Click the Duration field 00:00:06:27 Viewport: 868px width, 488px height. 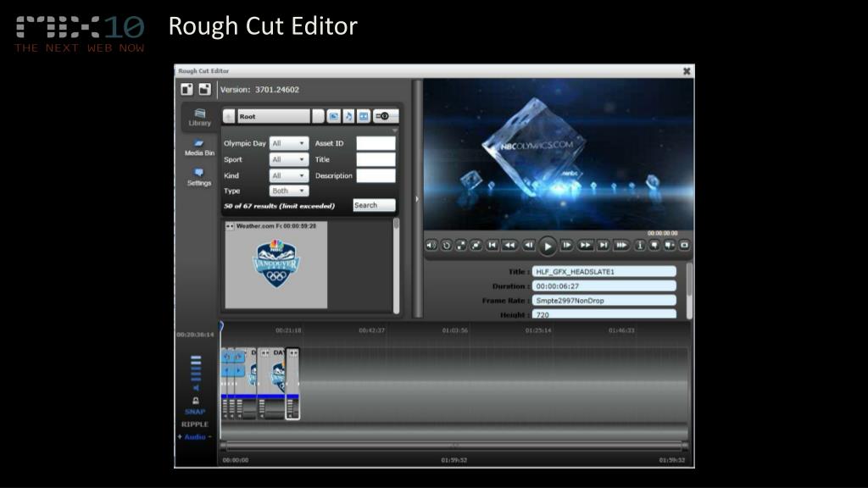pos(604,286)
